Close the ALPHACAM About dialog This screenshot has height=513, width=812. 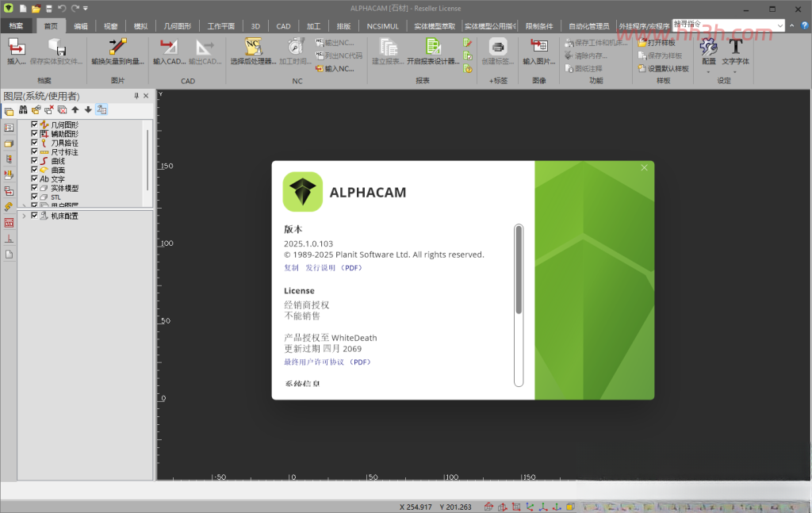644,168
